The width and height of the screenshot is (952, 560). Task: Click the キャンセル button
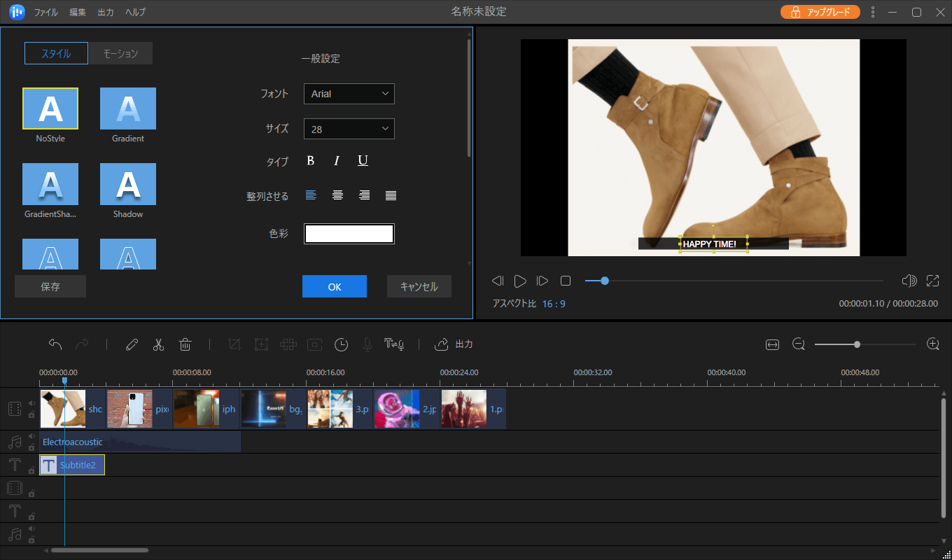click(x=419, y=286)
